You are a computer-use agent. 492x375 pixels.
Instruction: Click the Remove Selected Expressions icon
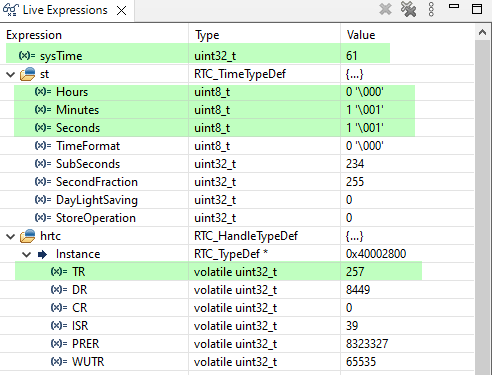point(385,9)
